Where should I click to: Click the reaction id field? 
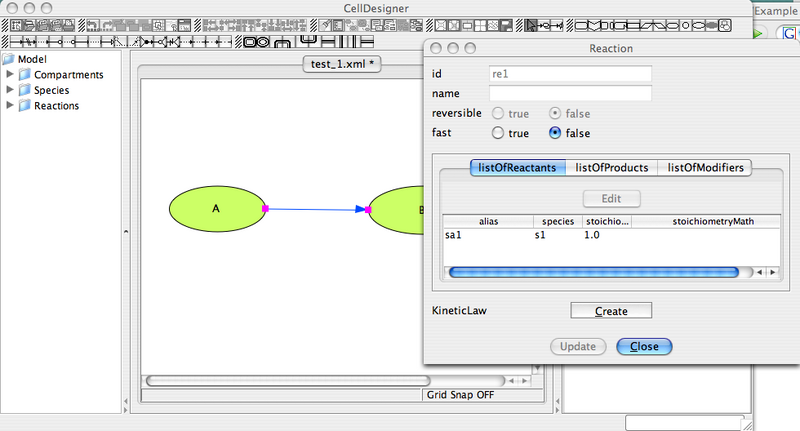570,74
